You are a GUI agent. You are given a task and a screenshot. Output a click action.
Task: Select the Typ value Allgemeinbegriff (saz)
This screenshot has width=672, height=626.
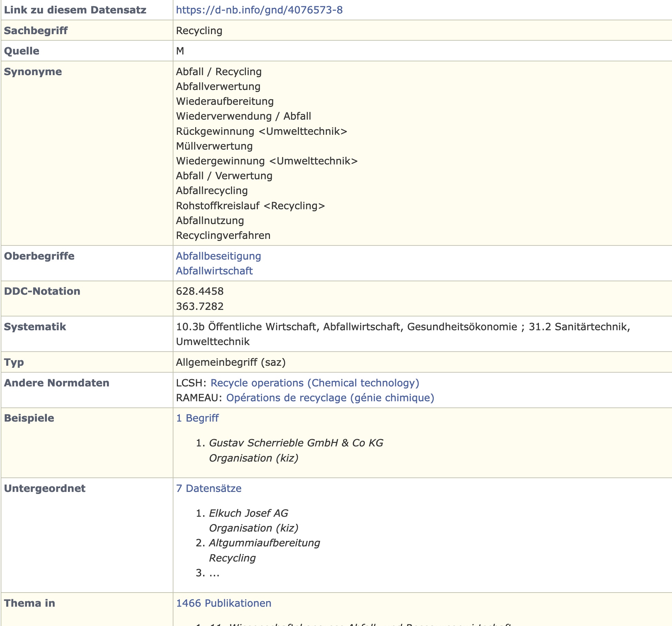pyautogui.click(x=231, y=362)
